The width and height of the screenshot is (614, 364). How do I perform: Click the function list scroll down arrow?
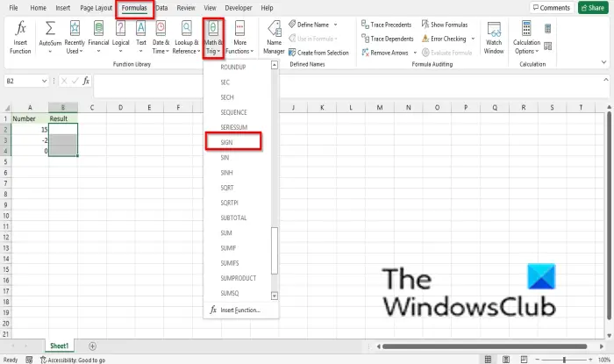point(275,296)
